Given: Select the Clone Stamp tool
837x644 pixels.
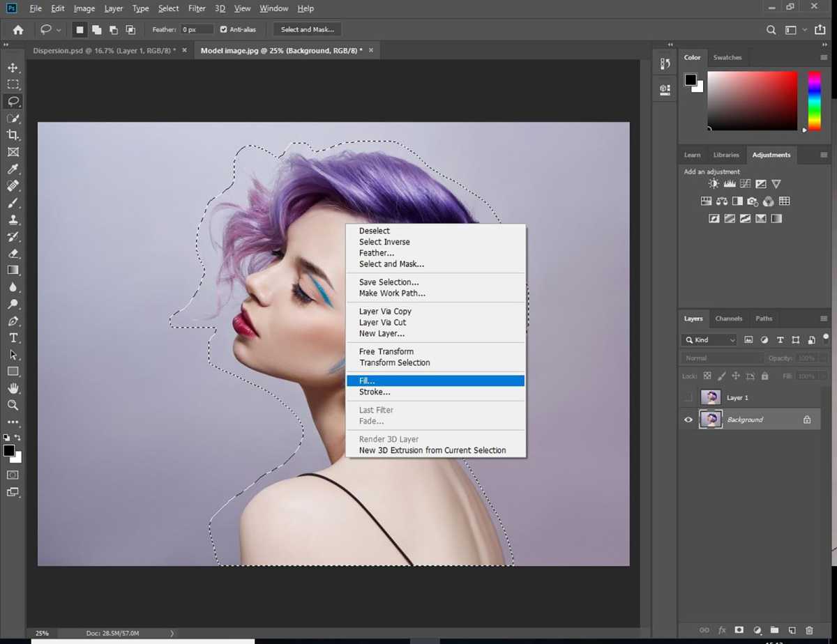Looking at the screenshot, I should (13, 220).
